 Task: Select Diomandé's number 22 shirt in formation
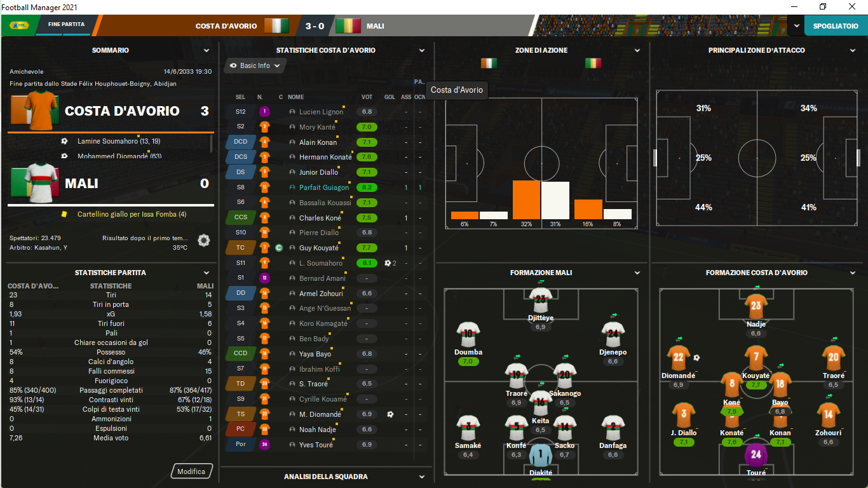(679, 358)
